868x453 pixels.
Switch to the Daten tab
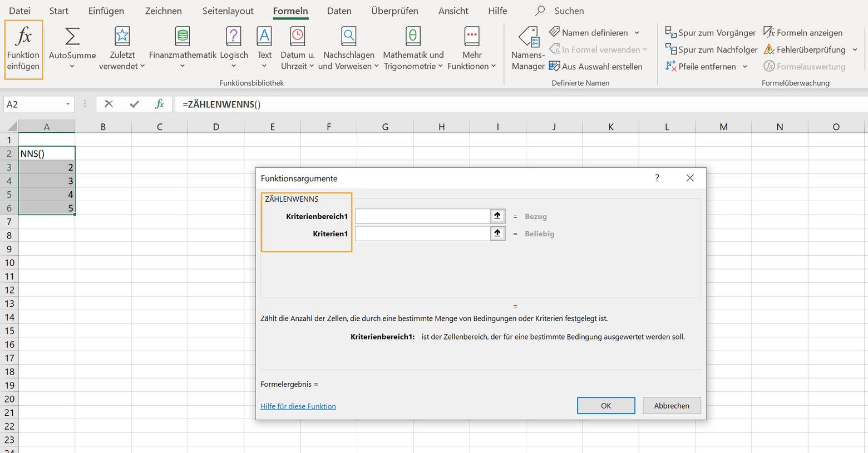(339, 11)
